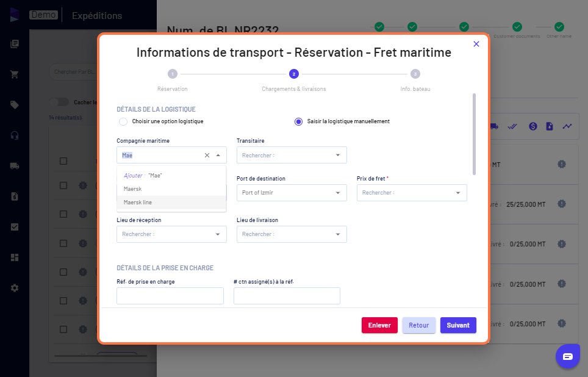Screen dimensions: 588x377
Task: Open the Prix de fret dropdown
Action: click(x=412, y=192)
